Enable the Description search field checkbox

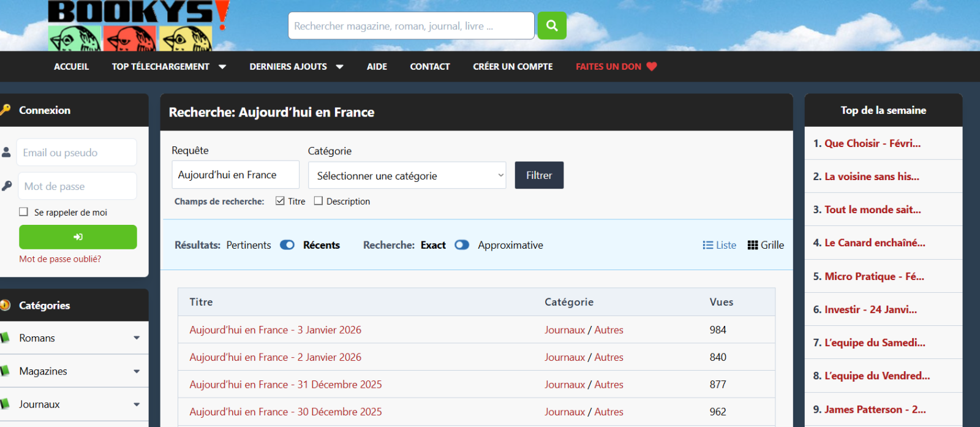pos(318,201)
